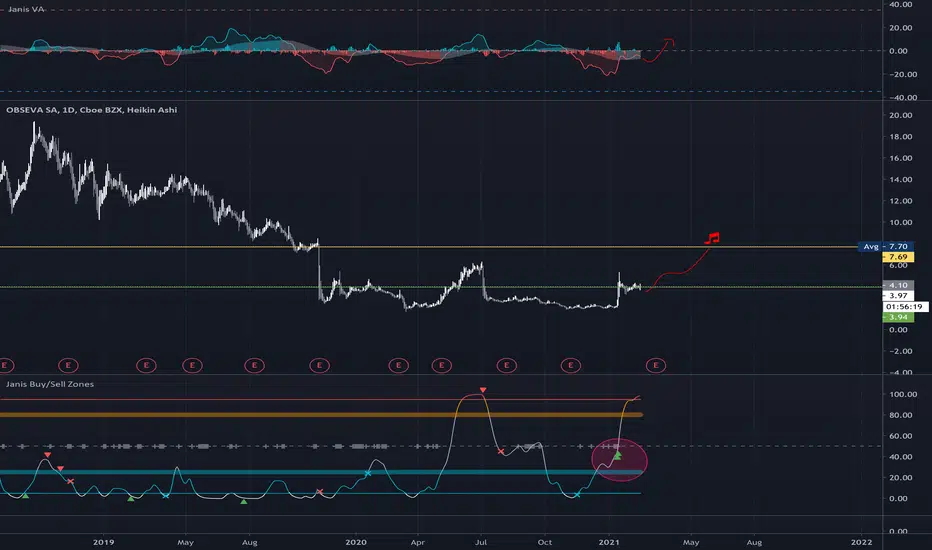
Task: Click the last earnings marker after 2021
Action: point(656,365)
